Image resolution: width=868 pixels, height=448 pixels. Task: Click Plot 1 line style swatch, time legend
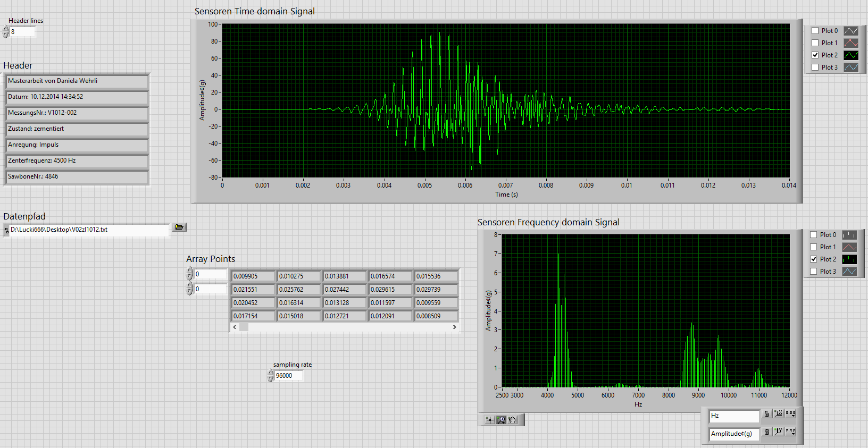point(851,43)
